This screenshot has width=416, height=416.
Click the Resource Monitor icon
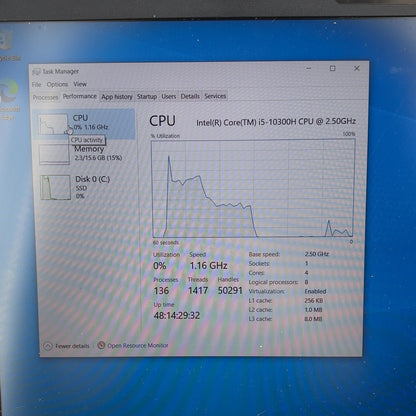click(101, 345)
